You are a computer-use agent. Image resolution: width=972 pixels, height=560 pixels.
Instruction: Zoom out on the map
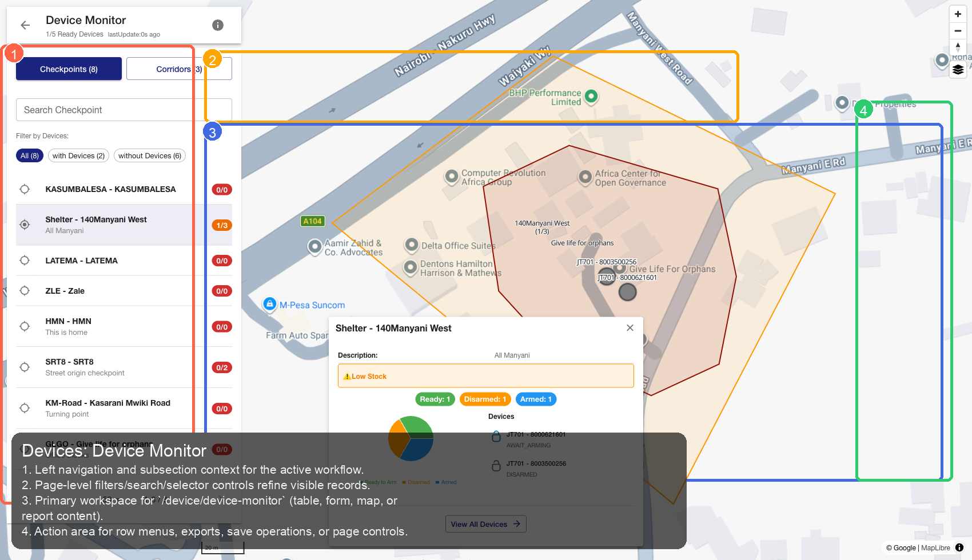(958, 31)
